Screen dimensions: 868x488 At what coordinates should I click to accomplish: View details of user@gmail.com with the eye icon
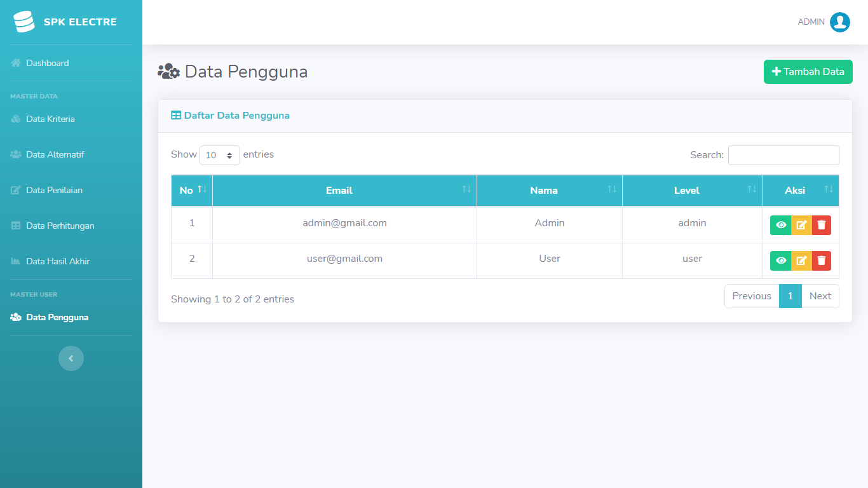click(781, 261)
